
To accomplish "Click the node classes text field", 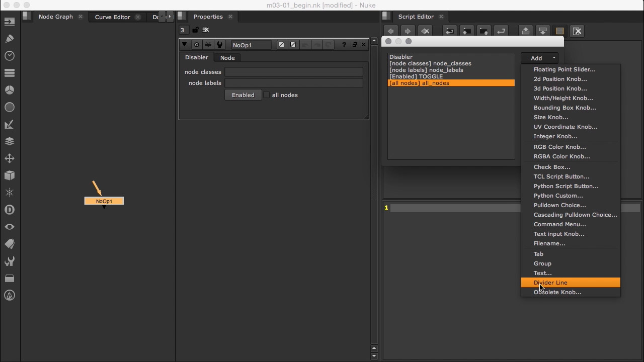I will click(294, 72).
